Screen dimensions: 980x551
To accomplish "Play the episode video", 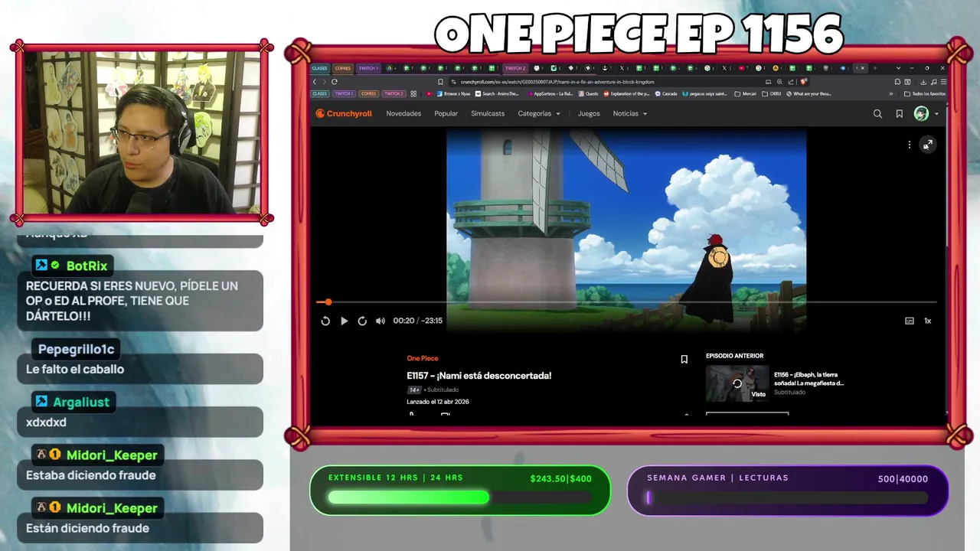I will coord(344,321).
